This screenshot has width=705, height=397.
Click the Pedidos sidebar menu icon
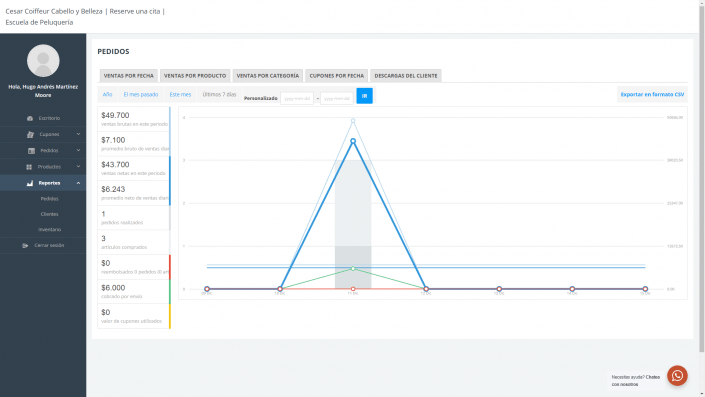(31, 151)
